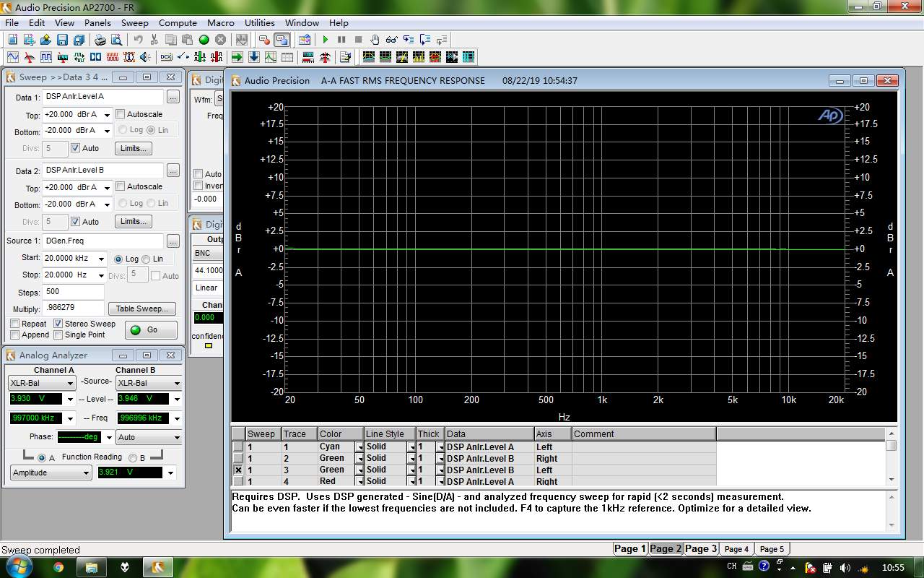This screenshot has width=924, height=578.
Task: Click the Status Bits notepad icon
Action: pos(345,57)
